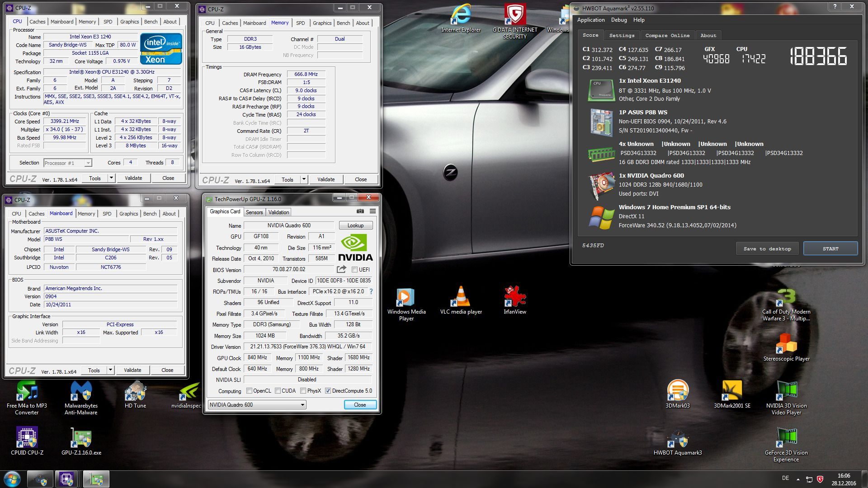Open GeForce 3D Vision Experience icon
868x488 pixels.
[786, 445]
